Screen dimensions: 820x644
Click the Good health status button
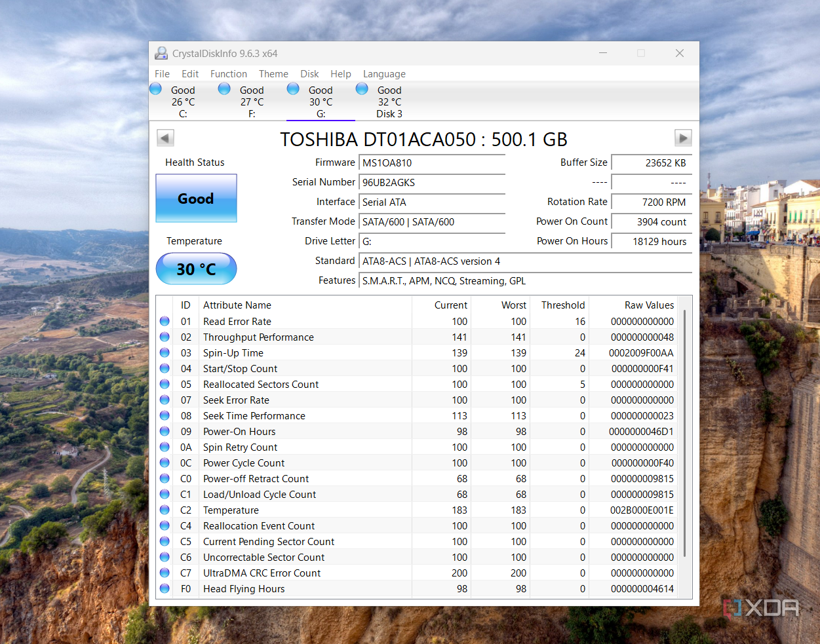tap(196, 198)
